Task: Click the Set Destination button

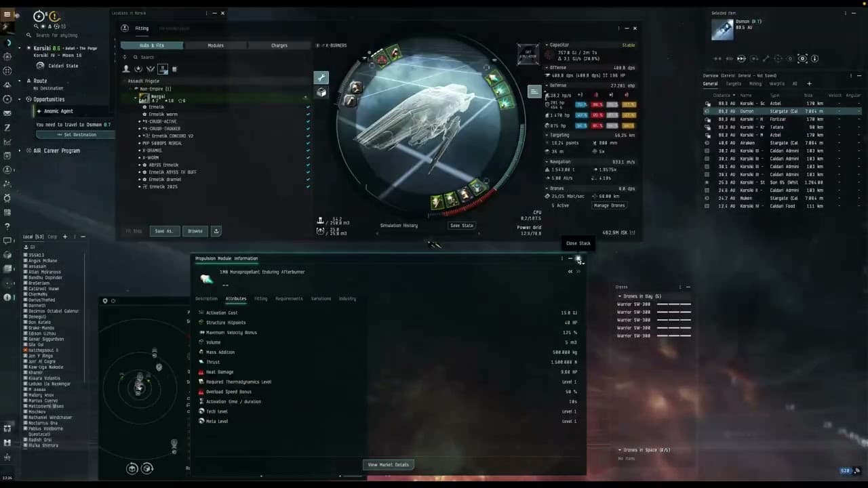Action: click(x=77, y=135)
